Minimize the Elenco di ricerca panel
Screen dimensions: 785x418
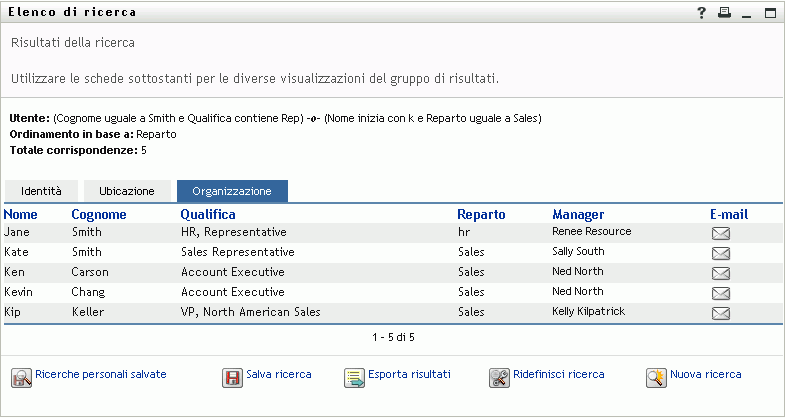746,13
